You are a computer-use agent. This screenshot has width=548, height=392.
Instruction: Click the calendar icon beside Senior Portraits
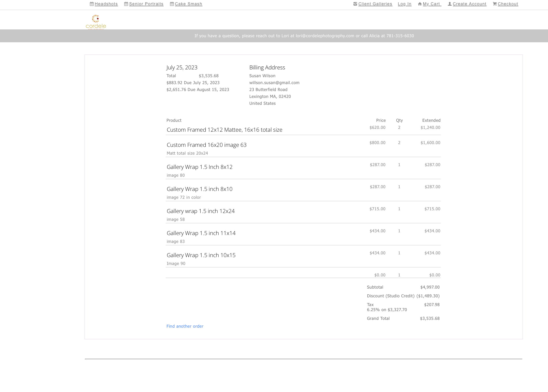tap(126, 4)
